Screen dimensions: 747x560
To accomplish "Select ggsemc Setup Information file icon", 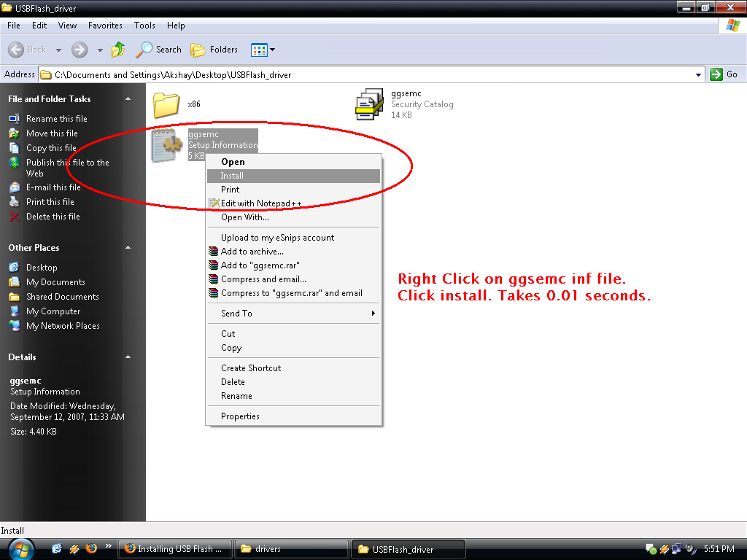I will [167, 145].
